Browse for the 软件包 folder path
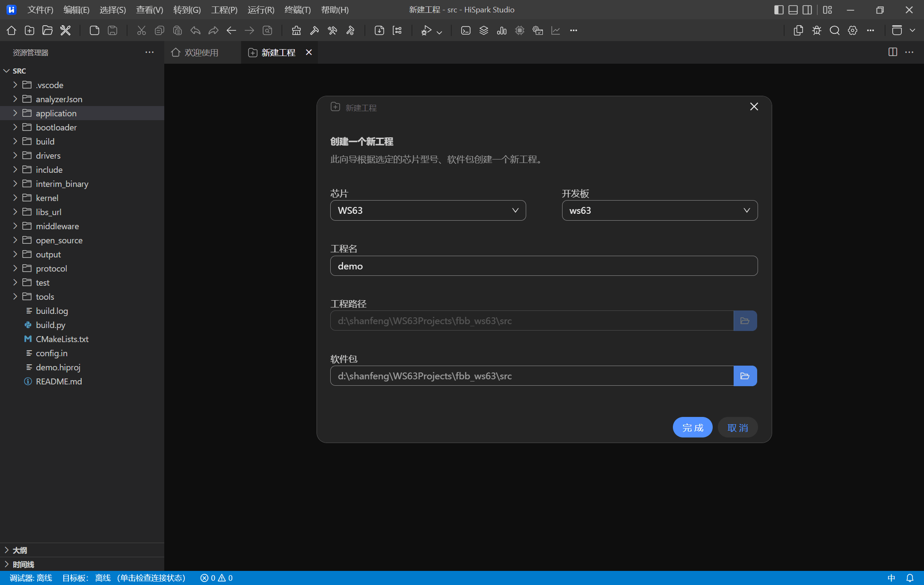This screenshot has height=585, width=924. pyautogui.click(x=745, y=376)
